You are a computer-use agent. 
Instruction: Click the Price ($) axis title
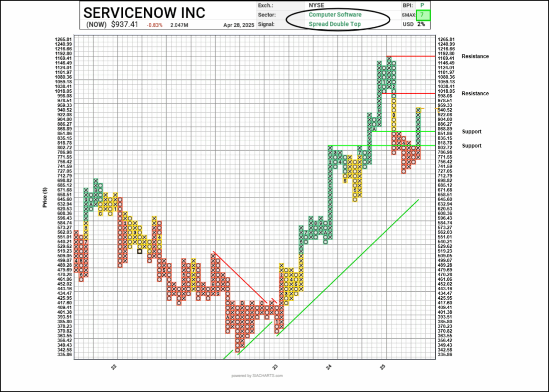tap(45, 197)
